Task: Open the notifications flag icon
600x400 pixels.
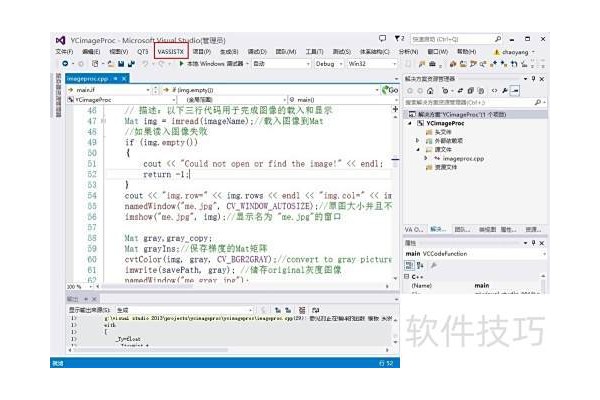Action: point(399,38)
